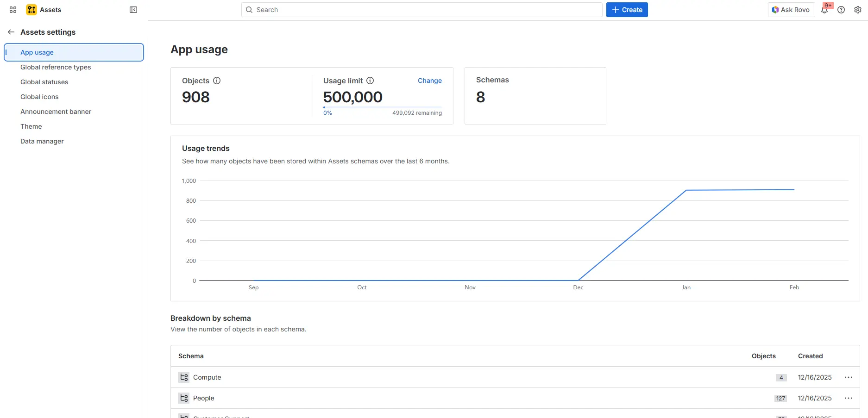Screen dimensions: 868x418
Task: Select App usage in sidebar
Action: [74, 52]
